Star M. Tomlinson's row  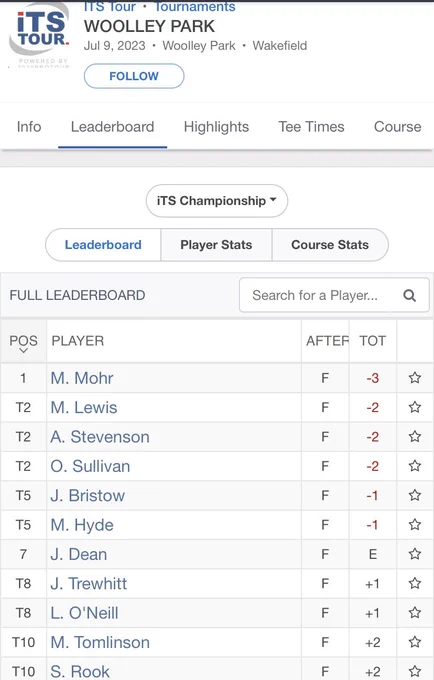tap(414, 642)
